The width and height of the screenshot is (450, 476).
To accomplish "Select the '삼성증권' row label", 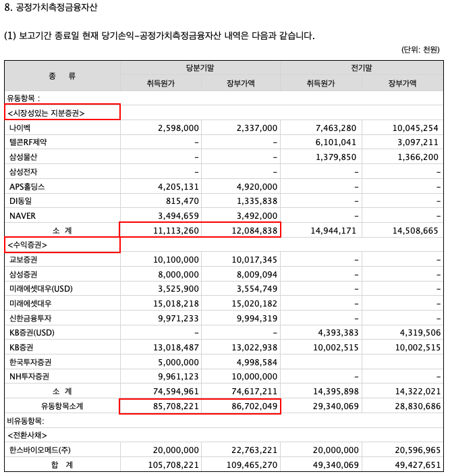I will pos(24,275).
